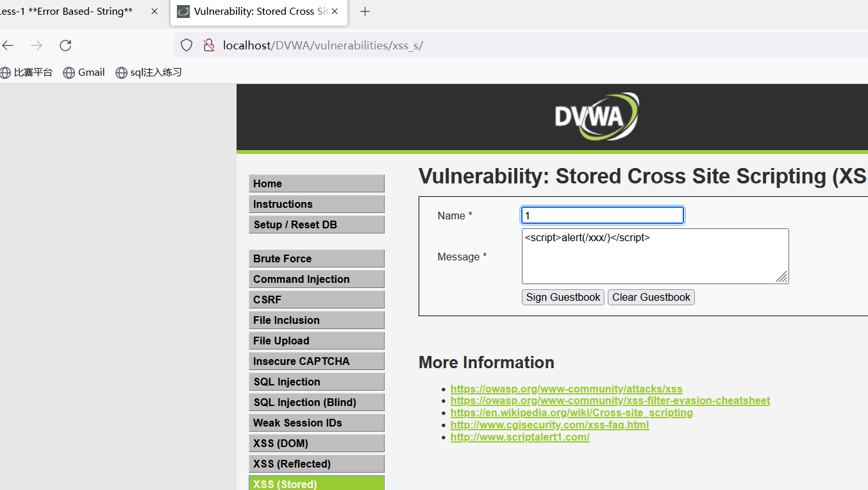The image size is (868, 490).
Task: Click the Message * label
Action: 462,257
